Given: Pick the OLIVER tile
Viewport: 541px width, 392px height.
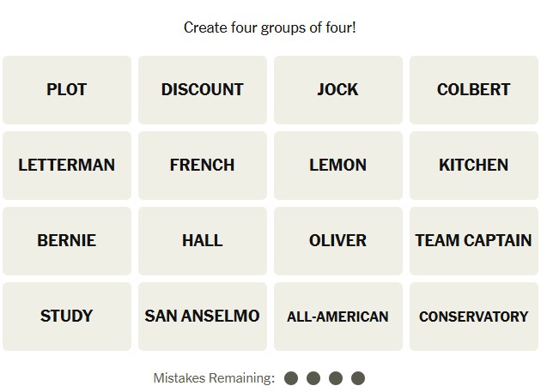Looking at the screenshot, I should click(338, 241).
